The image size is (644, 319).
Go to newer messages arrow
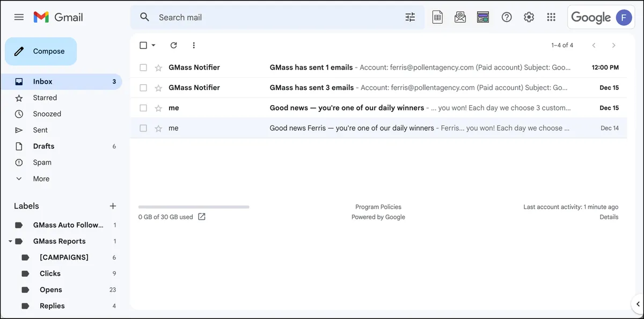594,46
